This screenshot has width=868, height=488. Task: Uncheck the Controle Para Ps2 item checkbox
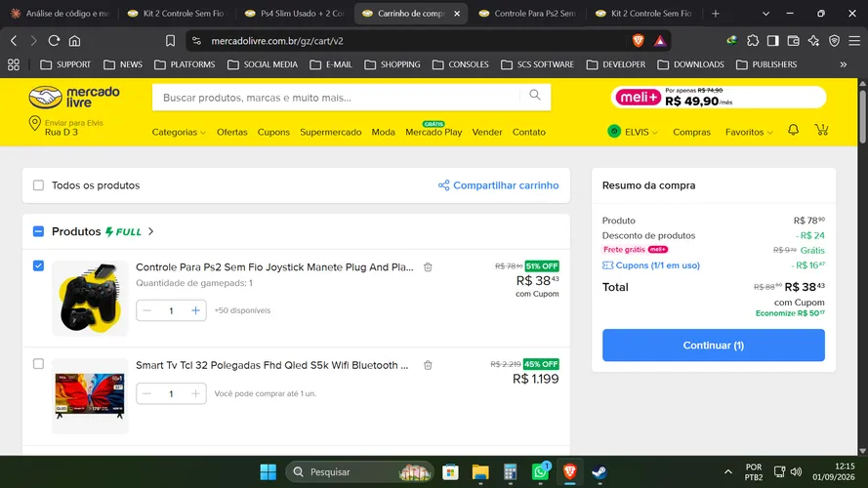pos(38,266)
